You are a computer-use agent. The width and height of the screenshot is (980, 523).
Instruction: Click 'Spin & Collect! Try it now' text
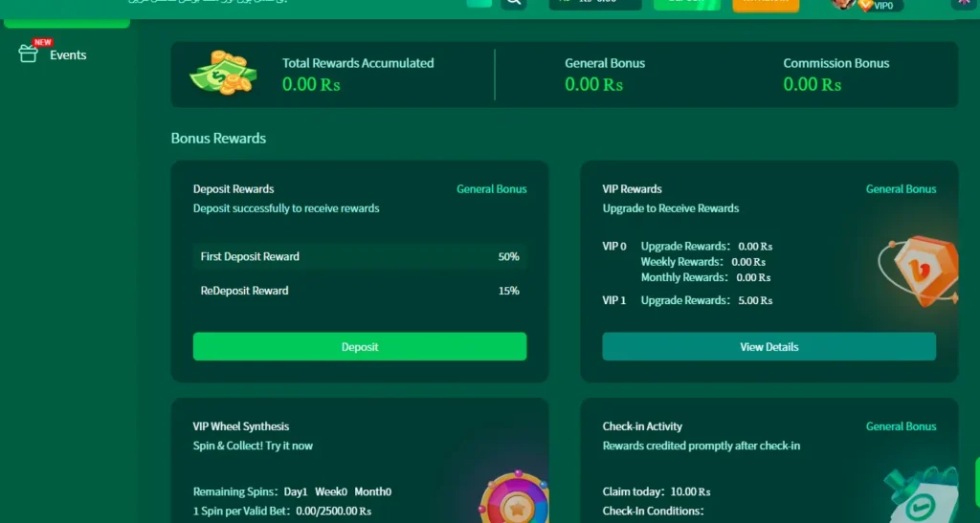coord(253,446)
